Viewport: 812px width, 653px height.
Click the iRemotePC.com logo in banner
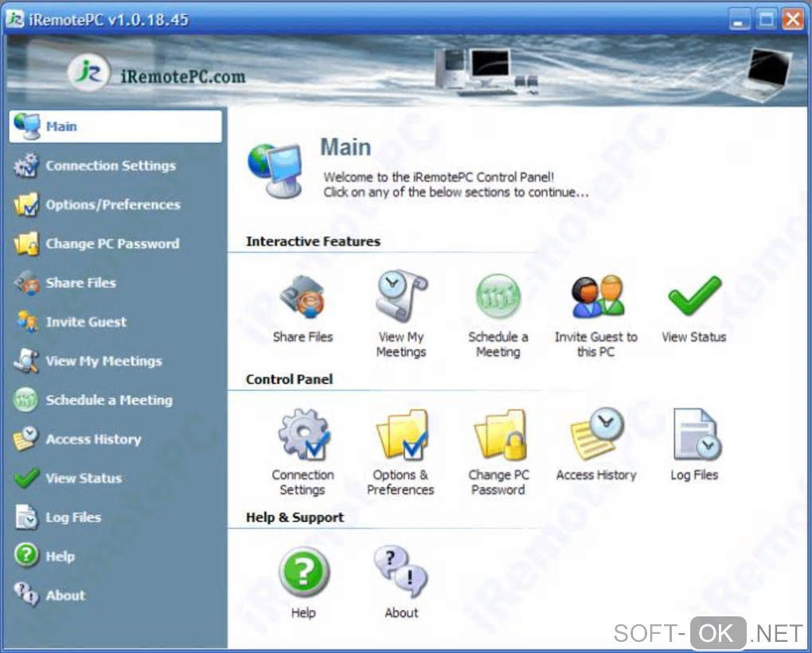point(157,74)
